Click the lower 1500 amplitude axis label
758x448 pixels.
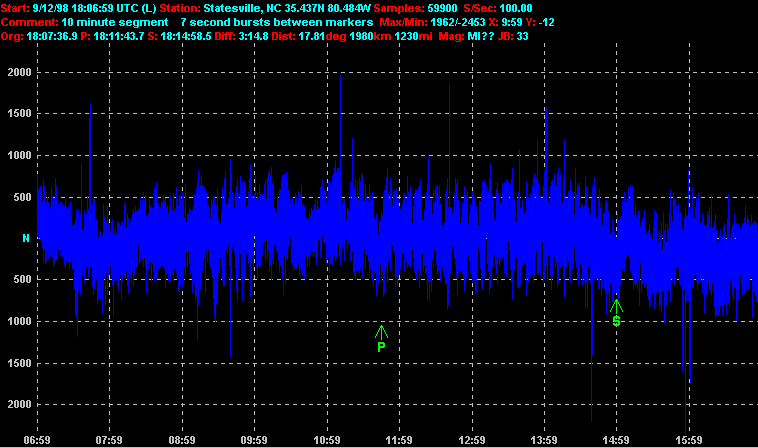(x=19, y=363)
